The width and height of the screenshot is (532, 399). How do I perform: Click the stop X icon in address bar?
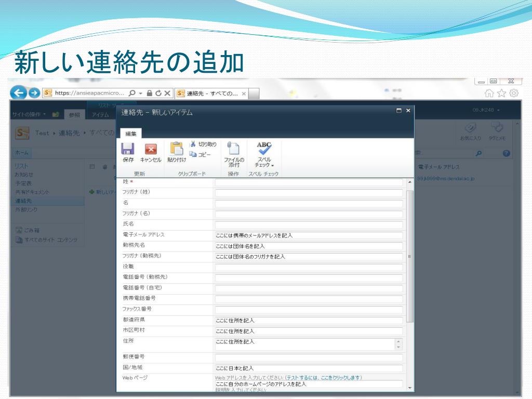(167, 93)
